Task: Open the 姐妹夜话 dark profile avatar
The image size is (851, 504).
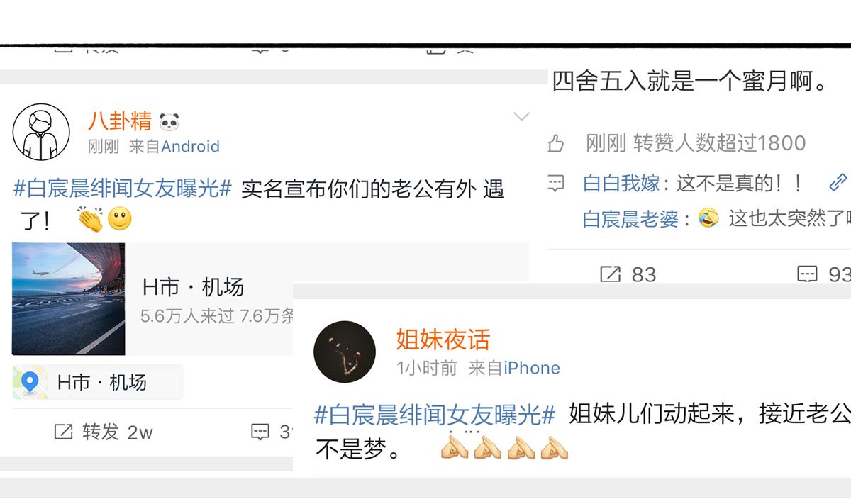Action: (x=345, y=352)
